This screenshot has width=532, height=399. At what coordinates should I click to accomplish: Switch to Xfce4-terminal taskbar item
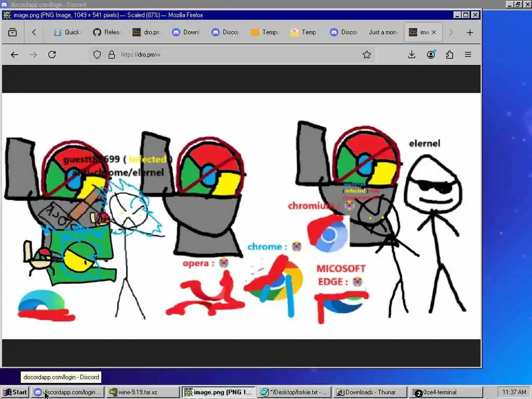[446, 392]
